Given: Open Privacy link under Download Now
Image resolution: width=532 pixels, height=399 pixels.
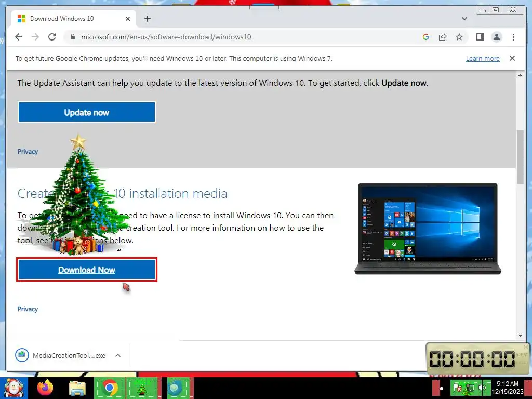Looking at the screenshot, I should pos(28,309).
